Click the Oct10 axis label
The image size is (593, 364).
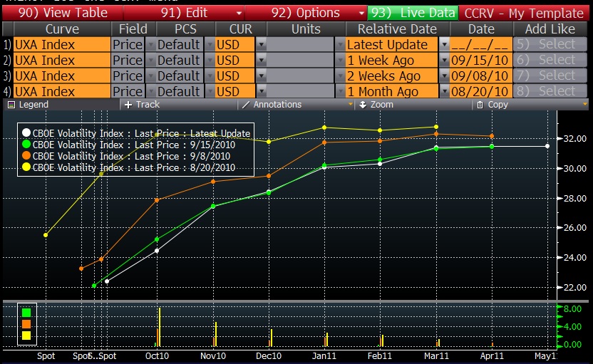tap(157, 356)
